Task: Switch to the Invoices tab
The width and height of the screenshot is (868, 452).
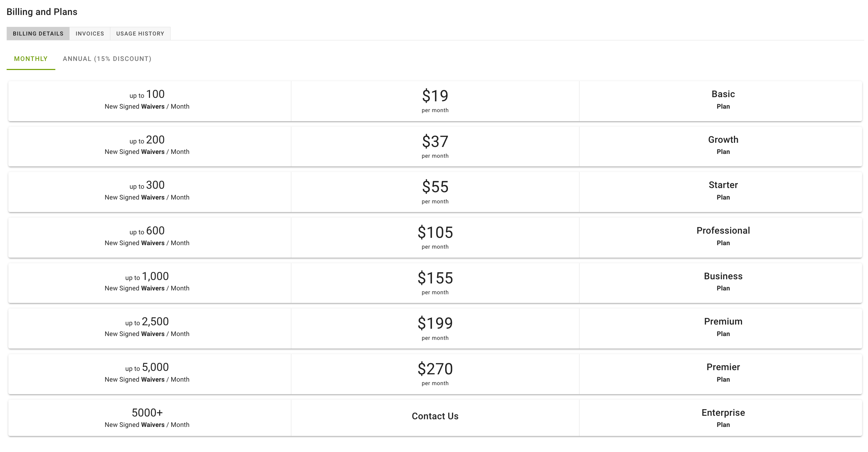Action: (90, 33)
